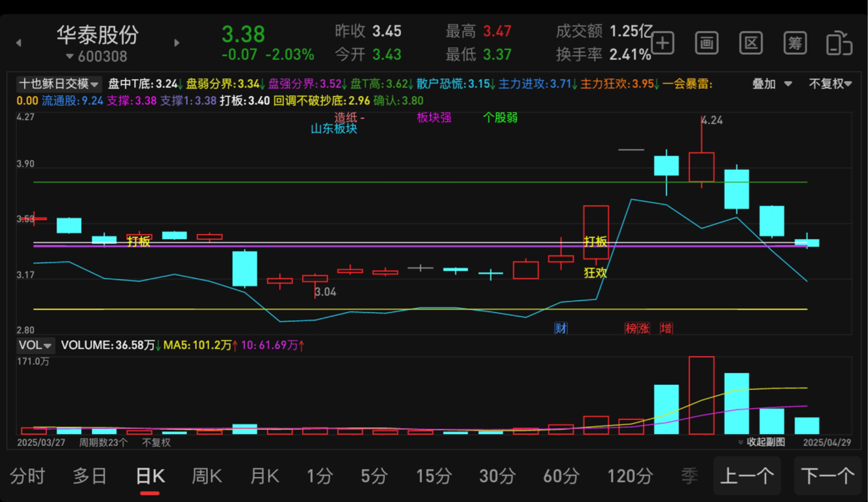868x502 pixels.
Task: Switch to 多日 tab
Action: tap(90, 476)
